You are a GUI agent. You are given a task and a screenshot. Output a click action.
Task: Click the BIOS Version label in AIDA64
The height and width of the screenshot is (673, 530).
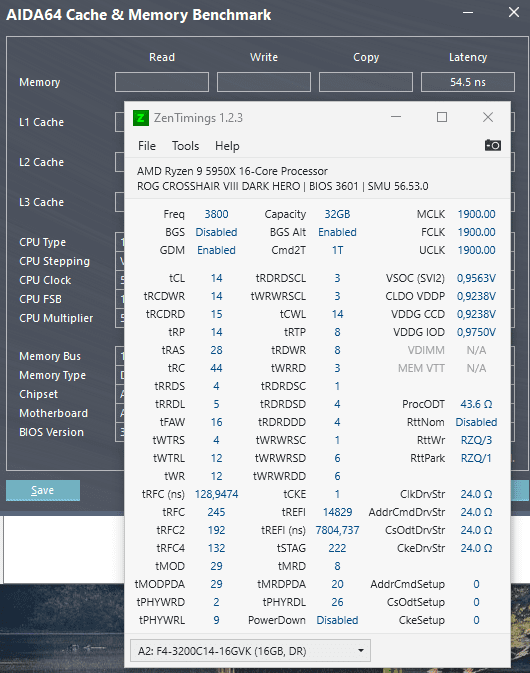tap(51, 432)
